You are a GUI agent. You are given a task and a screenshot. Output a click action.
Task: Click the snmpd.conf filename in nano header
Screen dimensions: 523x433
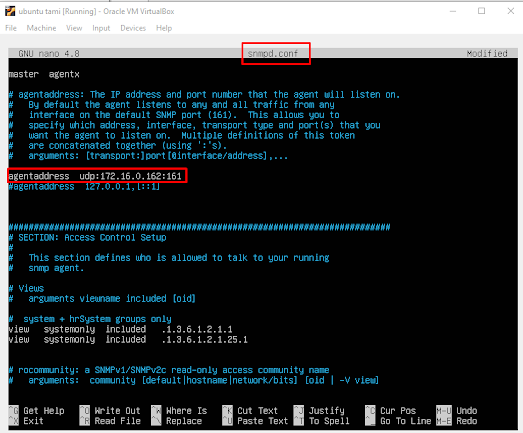[x=273, y=53]
